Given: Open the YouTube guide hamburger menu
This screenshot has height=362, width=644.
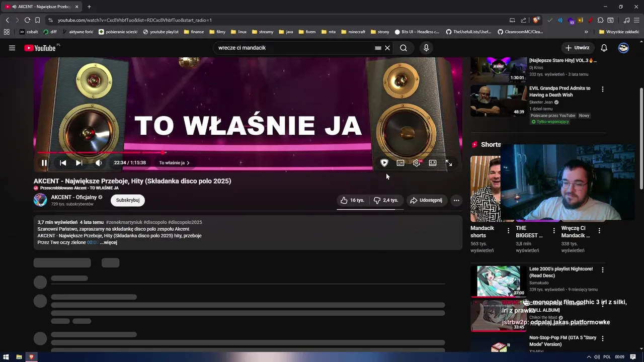Looking at the screenshot, I should 12,48.
